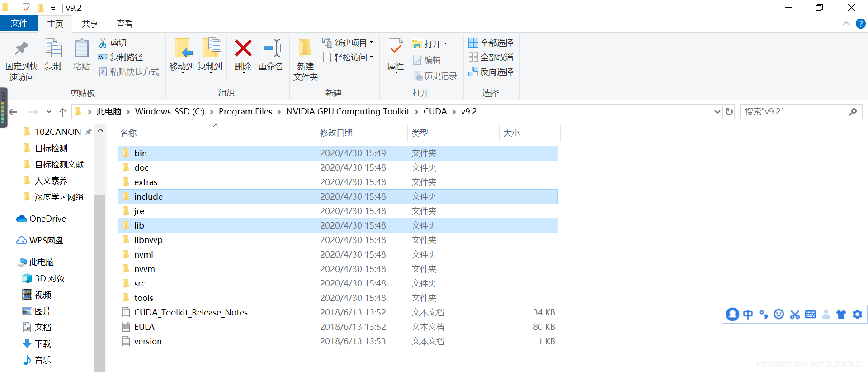Open the address bar history dropdown
The width and height of the screenshot is (868, 372).
717,112
